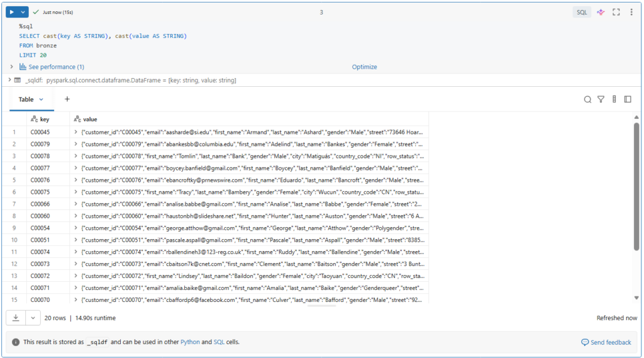Enter fullscreen mode for the cell
Image resolution: width=644 pixels, height=358 pixels.
click(x=616, y=12)
